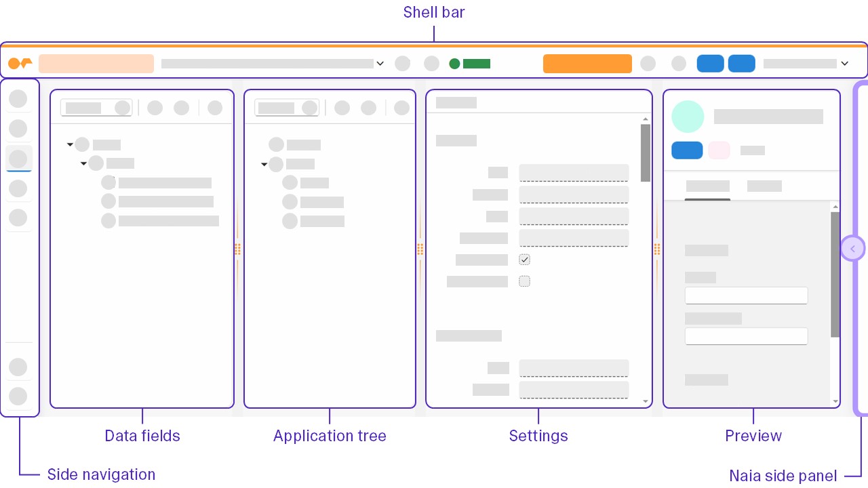Collapse the root node in the Application tree
The image size is (868, 488).
click(264, 164)
